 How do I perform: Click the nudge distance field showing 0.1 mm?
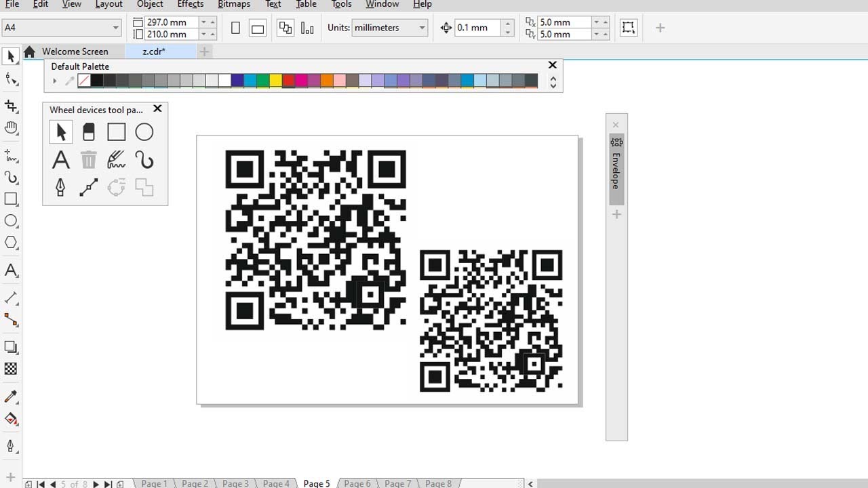coord(479,28)
